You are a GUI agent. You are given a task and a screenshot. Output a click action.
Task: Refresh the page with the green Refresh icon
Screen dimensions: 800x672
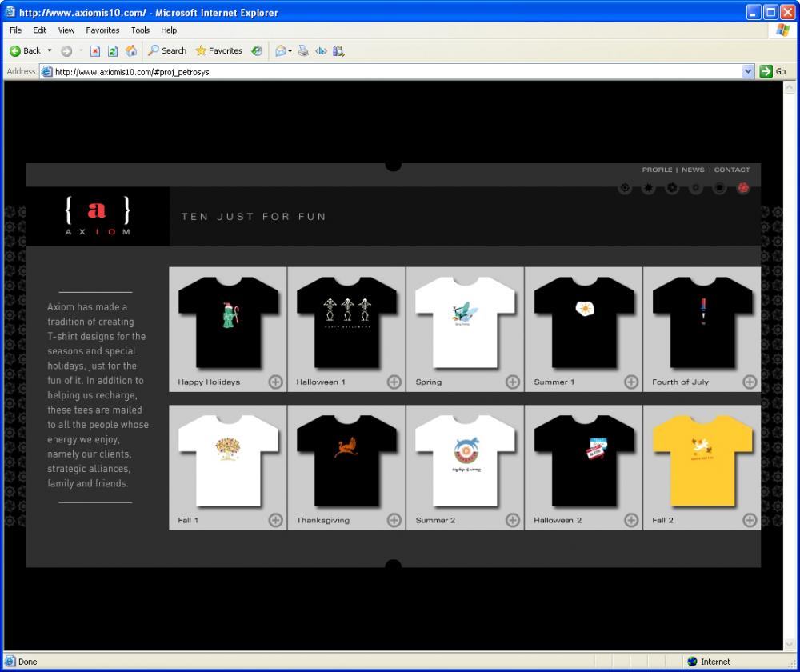click(113, 50)
